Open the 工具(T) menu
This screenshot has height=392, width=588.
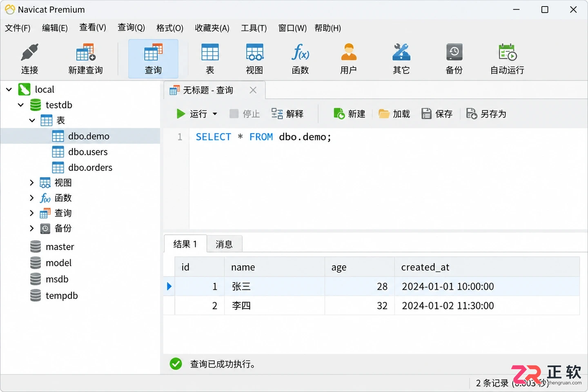point(254,28)
